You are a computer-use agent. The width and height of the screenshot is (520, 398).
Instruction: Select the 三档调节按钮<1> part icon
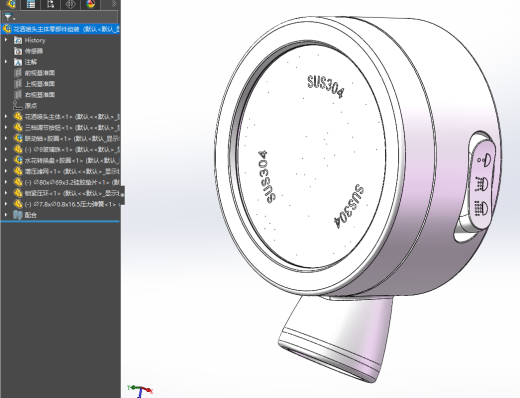[x=18, y=128]
